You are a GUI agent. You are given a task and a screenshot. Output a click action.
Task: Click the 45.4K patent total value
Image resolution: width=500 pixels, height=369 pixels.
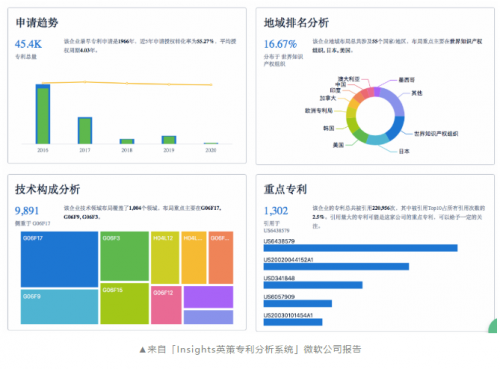(28, 44)
